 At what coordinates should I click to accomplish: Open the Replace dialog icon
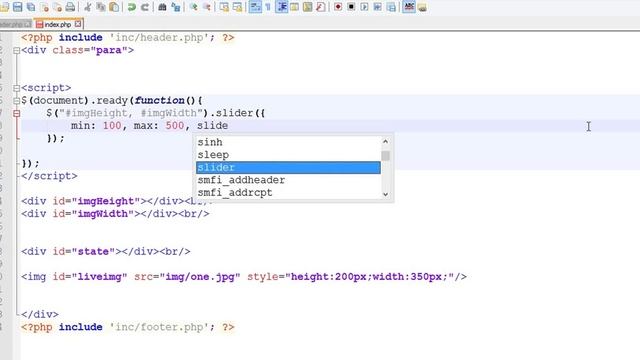[176, 7]
